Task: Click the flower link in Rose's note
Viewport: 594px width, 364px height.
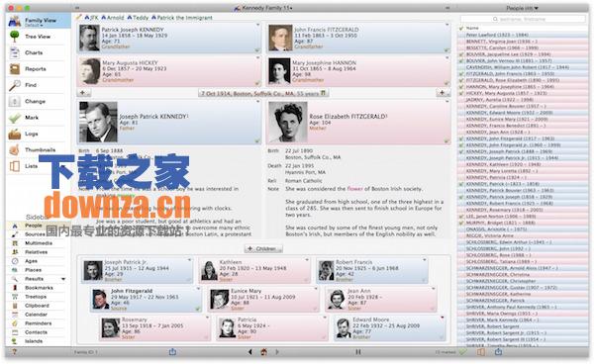Action: [x=355, y=189]
